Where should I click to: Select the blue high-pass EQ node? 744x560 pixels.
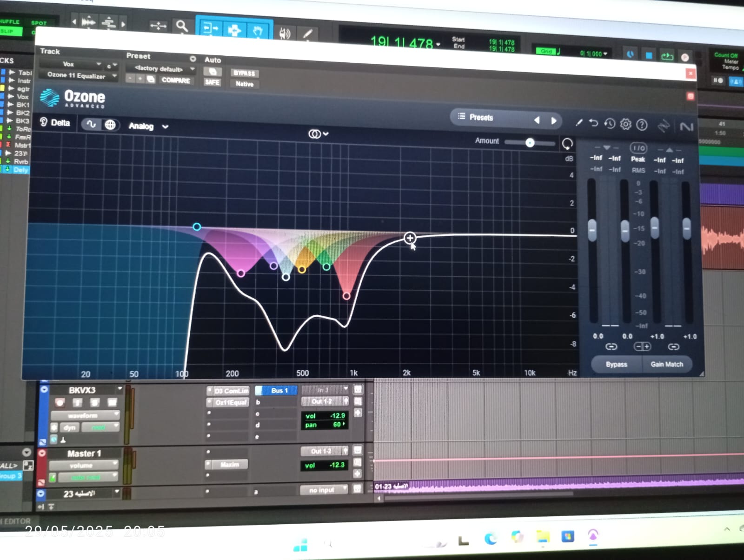197,227
